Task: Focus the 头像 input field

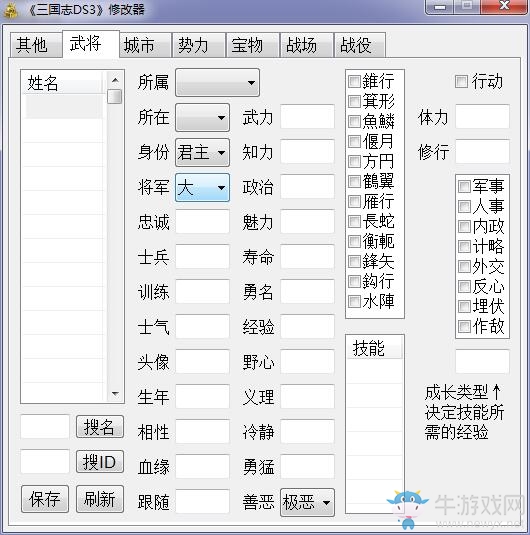Action: click(x=202, y=361)
